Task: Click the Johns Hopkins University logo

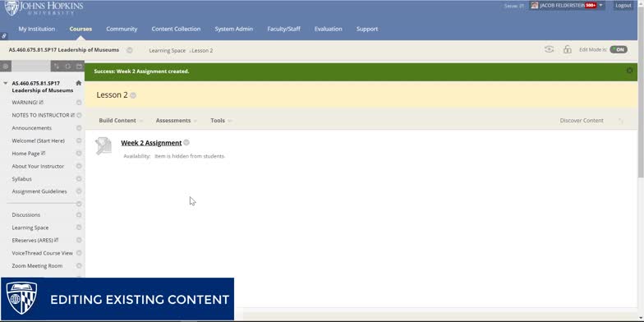Action: coord(44,8)
